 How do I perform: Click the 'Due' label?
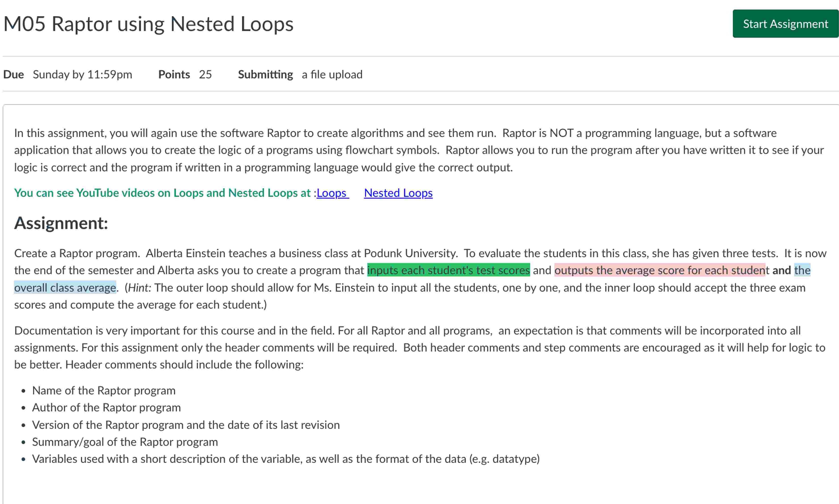coord(14,74)
